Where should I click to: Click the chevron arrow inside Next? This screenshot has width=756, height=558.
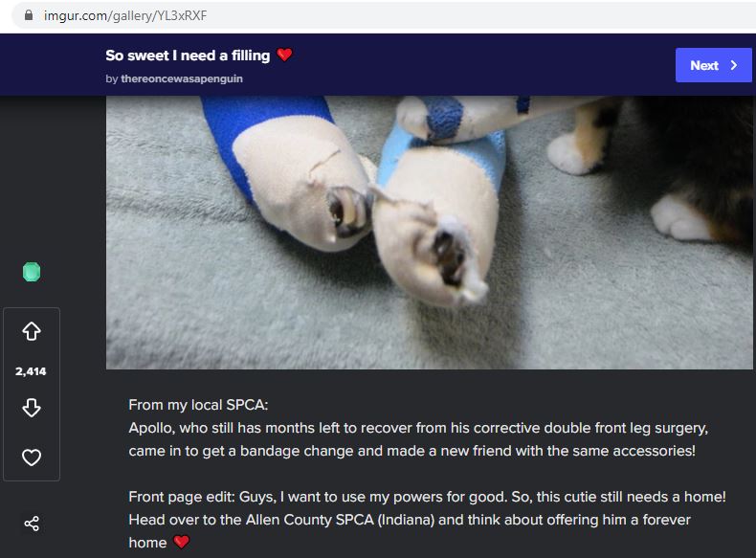click(x=734, y=65)
